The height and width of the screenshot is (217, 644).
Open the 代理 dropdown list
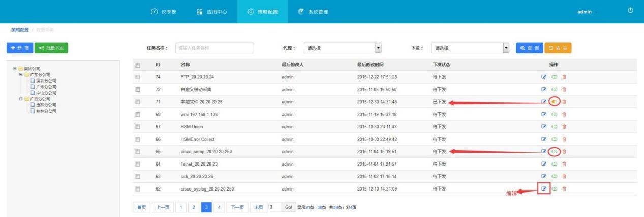[342, 48]
